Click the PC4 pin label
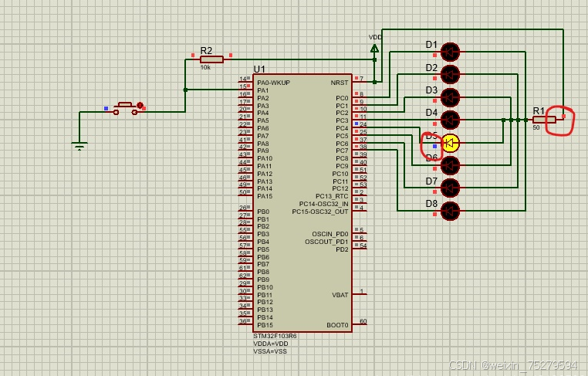Viewport: 588px width, 376px height. tap(342, 128)
